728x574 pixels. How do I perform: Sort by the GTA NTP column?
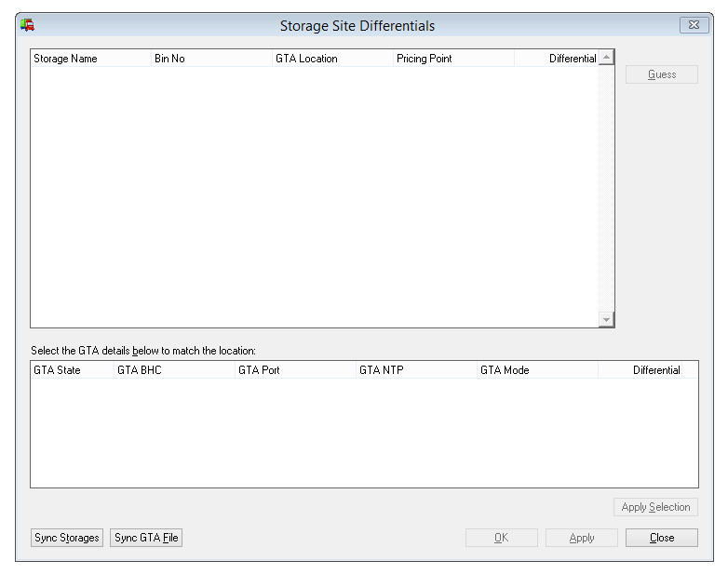click(x=416, y=370)
